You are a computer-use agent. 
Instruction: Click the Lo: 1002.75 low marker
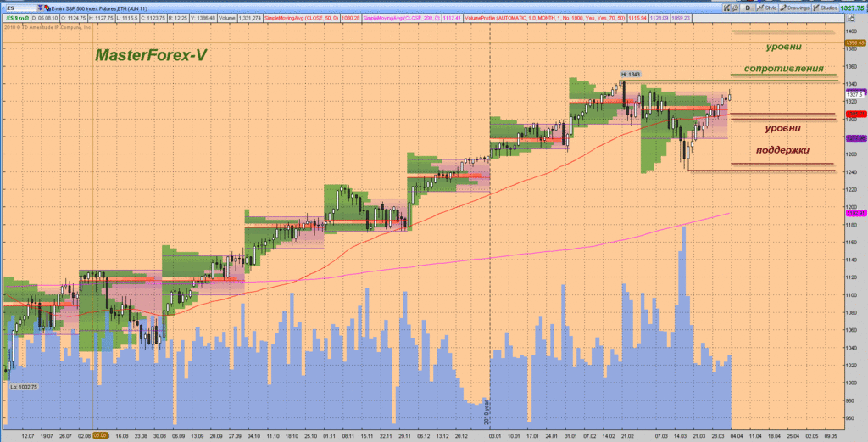pos(23,387)
